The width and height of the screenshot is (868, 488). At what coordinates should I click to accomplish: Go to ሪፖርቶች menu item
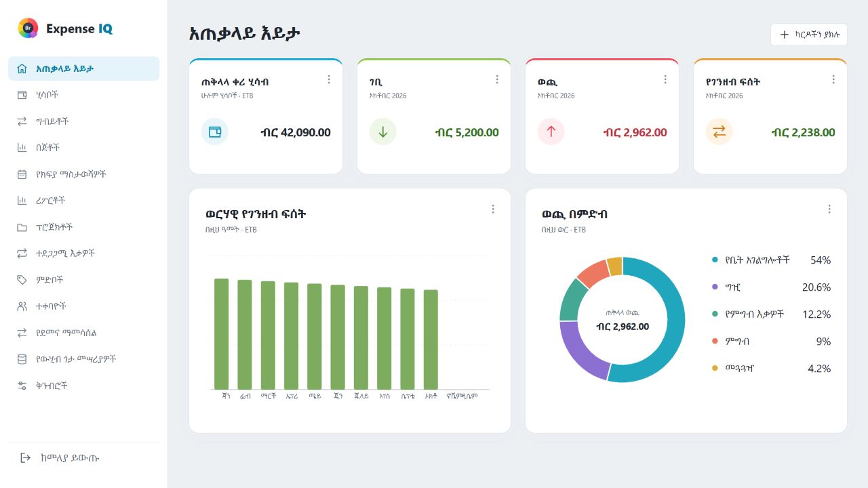[83, 201]
